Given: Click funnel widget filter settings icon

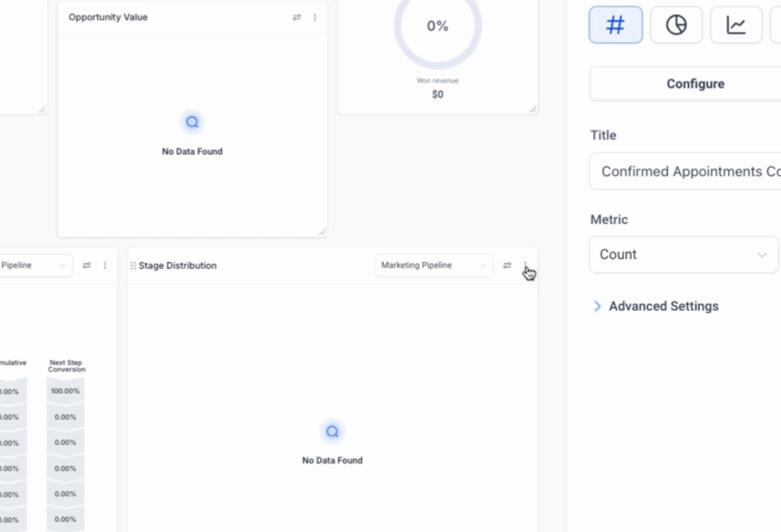Looking at the screenshot, I should 87,265.
